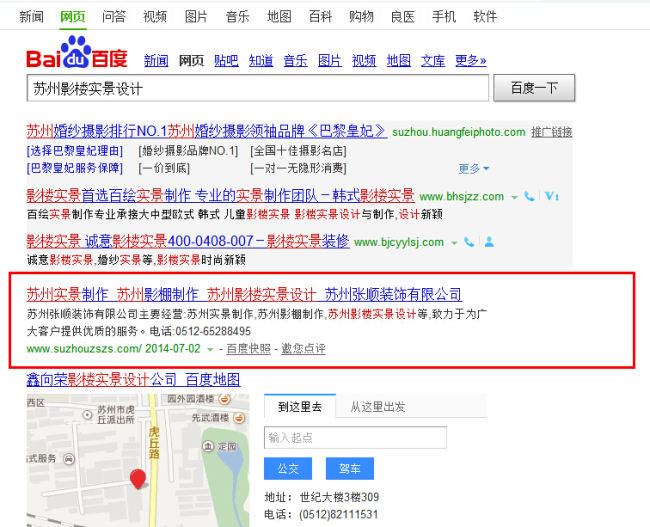
Task: Click phone icon beside www.bjcyylsj.com
Action: point(469,242)
